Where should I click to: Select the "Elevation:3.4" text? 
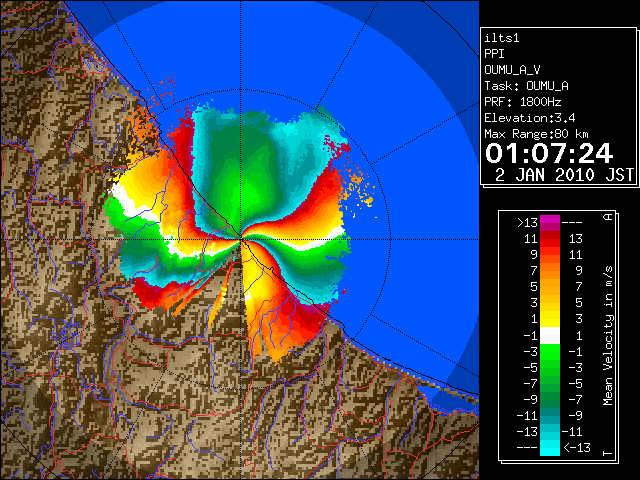pos(530,118)
